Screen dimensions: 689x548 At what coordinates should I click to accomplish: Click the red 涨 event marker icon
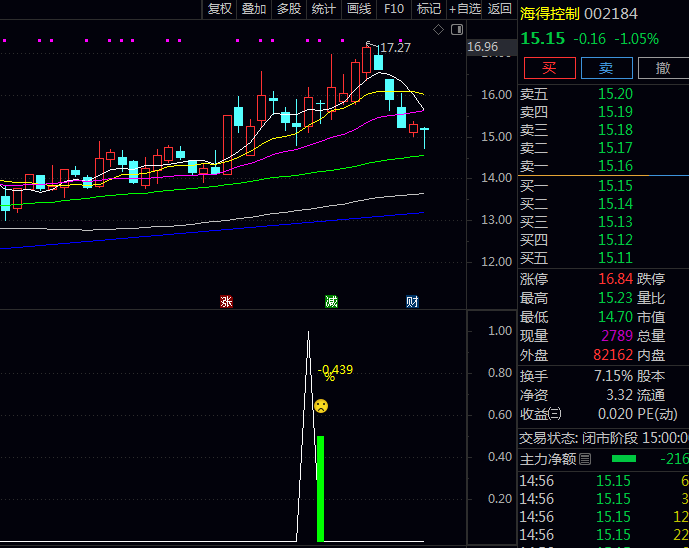(227, 301)
